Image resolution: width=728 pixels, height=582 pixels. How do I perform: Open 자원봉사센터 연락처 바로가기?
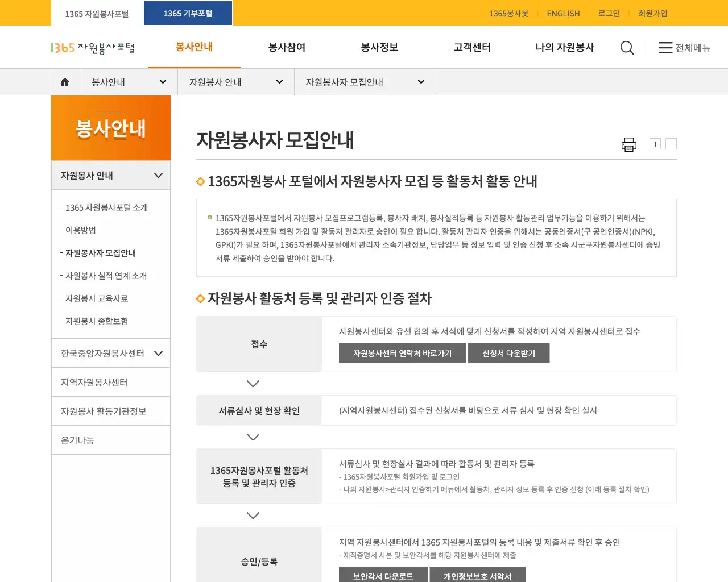402,353
